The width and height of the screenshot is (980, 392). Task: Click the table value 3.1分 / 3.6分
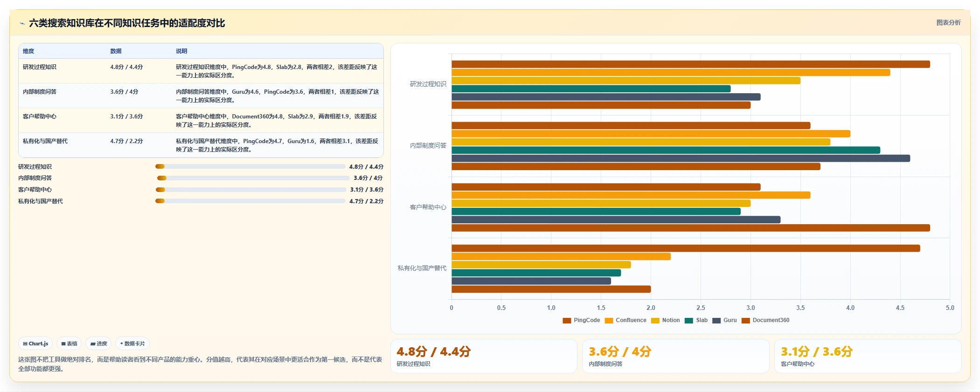[x=126, y=117]
